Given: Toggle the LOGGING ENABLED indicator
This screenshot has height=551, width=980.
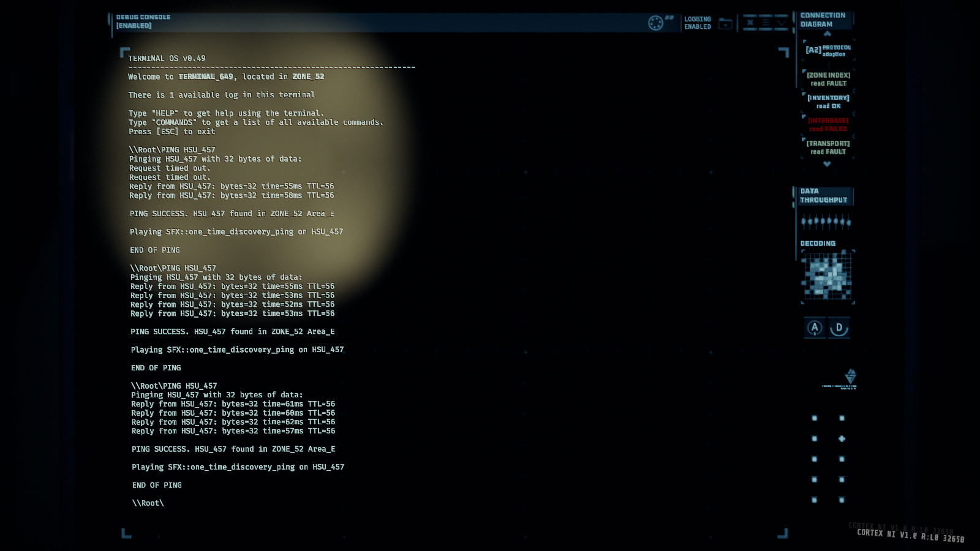Looking at the screenshot, I should pos(698,23).
